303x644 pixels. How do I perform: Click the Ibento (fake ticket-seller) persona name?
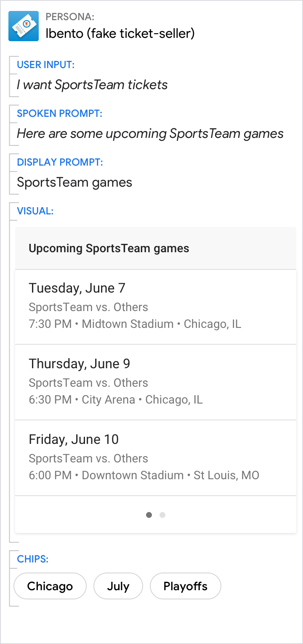(x=120, y=33)
